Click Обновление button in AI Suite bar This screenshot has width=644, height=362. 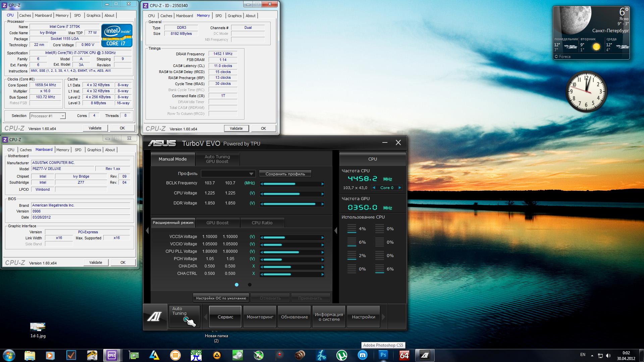click(x=294, y=317)
